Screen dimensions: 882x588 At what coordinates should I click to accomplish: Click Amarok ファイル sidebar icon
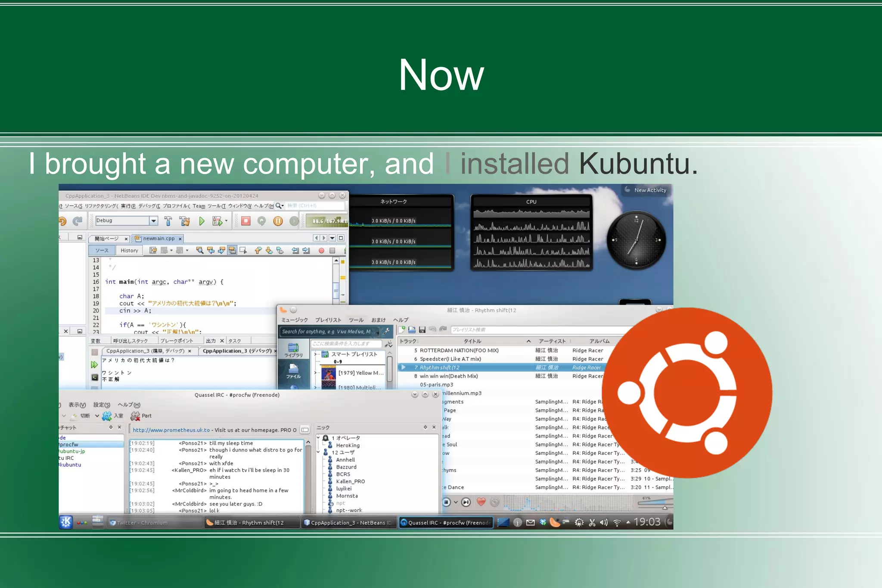coord(294,371)
